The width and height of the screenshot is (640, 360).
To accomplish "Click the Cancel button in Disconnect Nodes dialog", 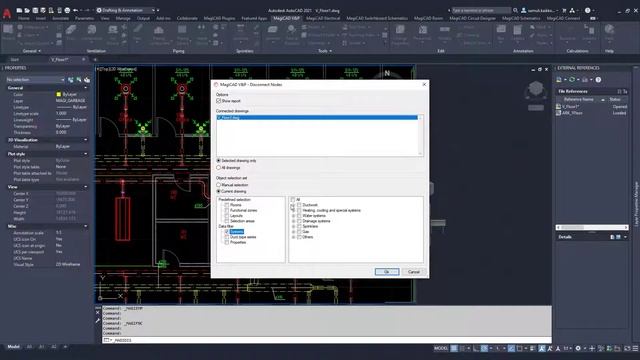I will coord(413,272).
